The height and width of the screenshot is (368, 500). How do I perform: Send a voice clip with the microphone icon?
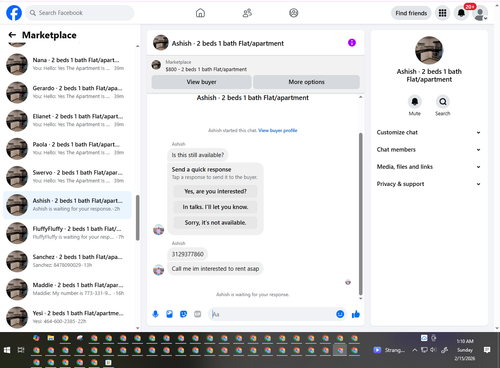[155, 314]
